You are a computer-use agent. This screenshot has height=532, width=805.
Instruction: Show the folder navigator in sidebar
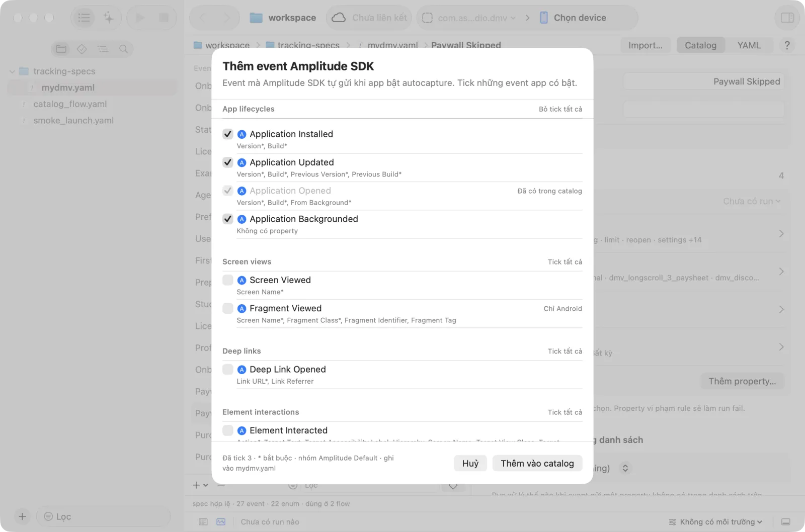(61, 49)
